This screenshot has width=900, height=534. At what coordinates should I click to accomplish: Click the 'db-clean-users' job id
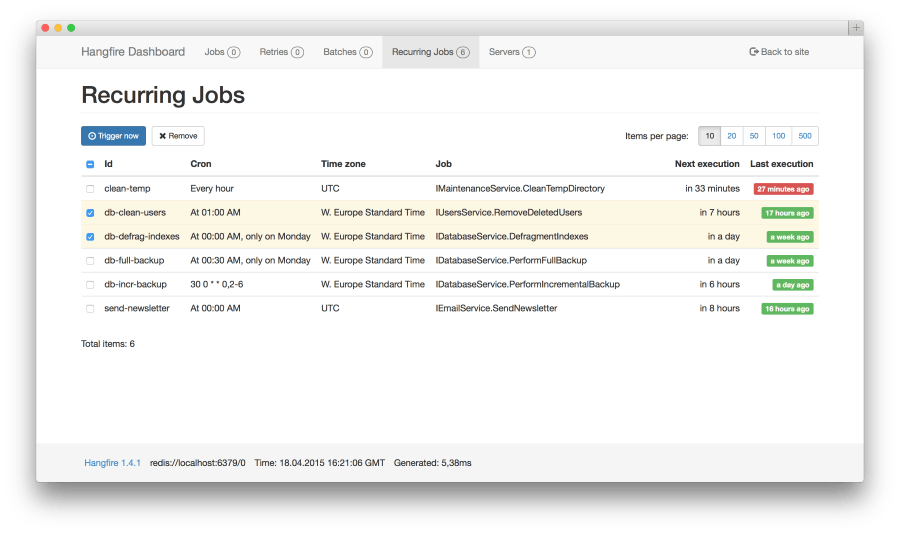coord(135,212)
